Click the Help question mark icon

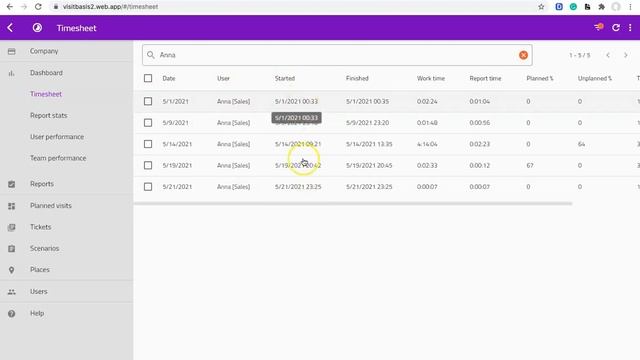pyautogui.click(x=11, y=313)
